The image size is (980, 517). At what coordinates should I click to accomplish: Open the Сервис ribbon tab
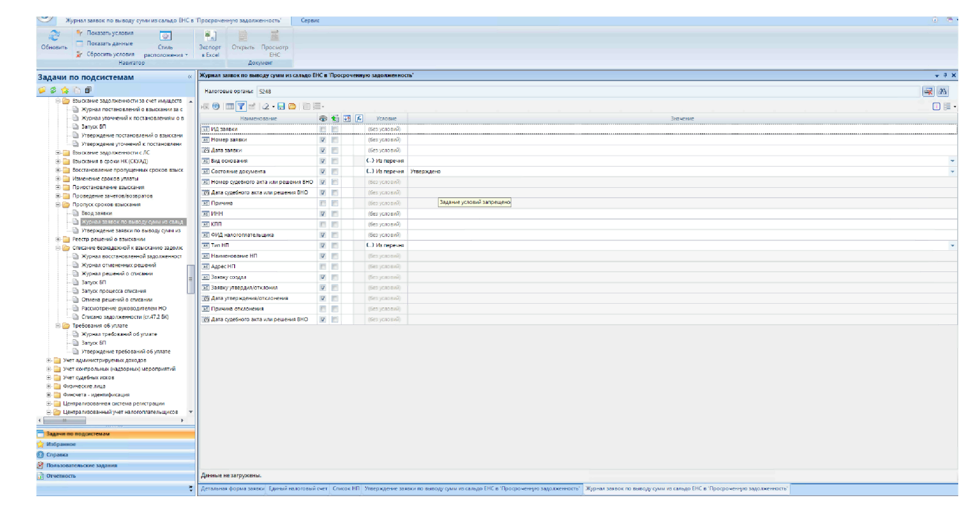click(310, 20)
